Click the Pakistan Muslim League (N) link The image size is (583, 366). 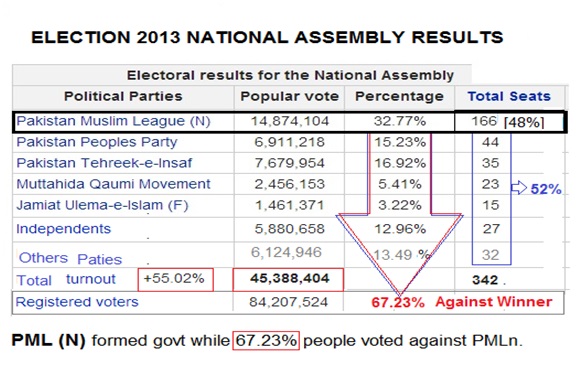click(x=113, y=121)
